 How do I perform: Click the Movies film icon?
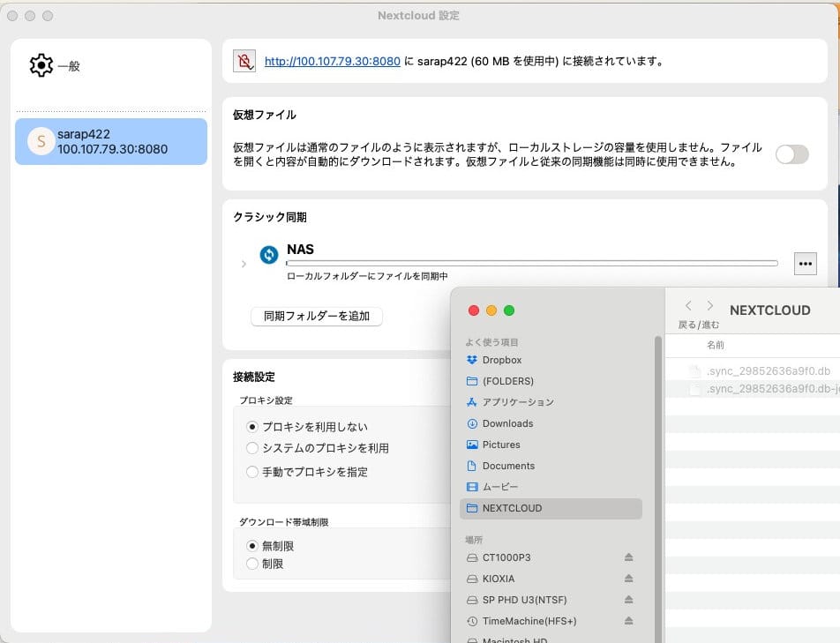pos(472,487)
